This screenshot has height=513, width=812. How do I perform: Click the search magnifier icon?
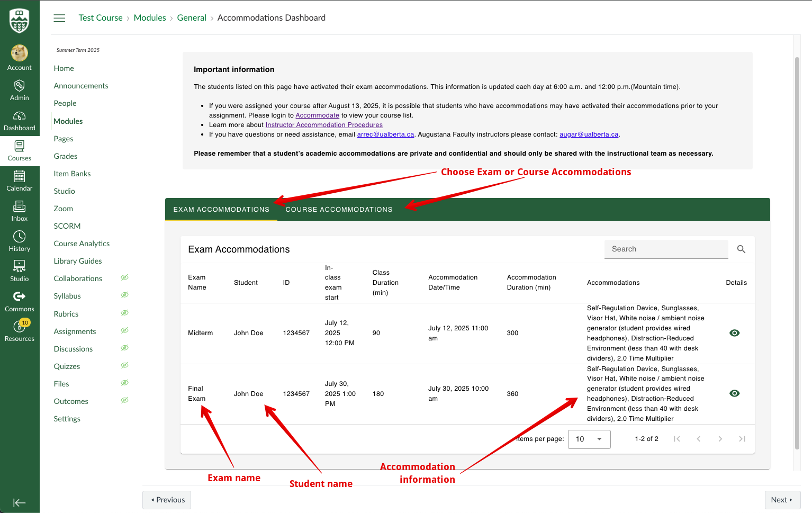tap(741, 249)
